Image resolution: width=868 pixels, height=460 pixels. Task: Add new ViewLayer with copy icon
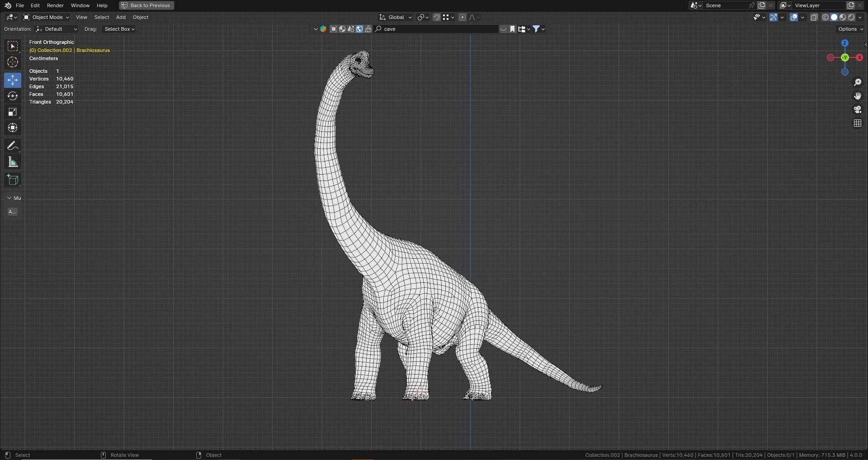pyautogui.click(x=850, y=5)
